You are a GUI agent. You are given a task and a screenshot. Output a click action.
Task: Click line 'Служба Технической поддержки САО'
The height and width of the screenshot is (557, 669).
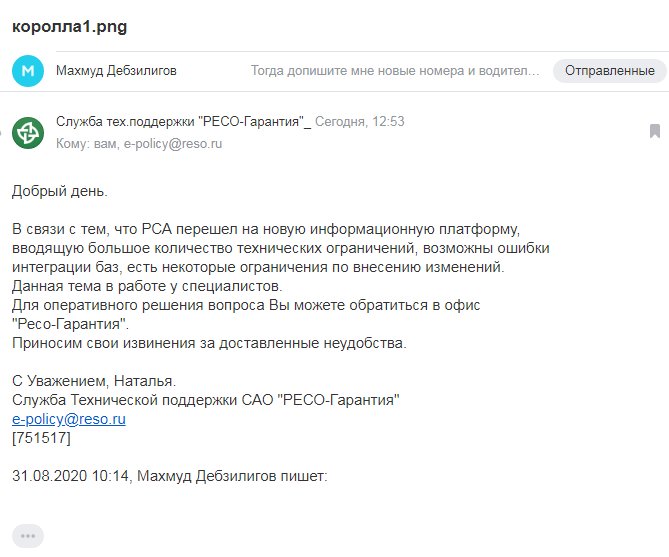tap(206, 400)
